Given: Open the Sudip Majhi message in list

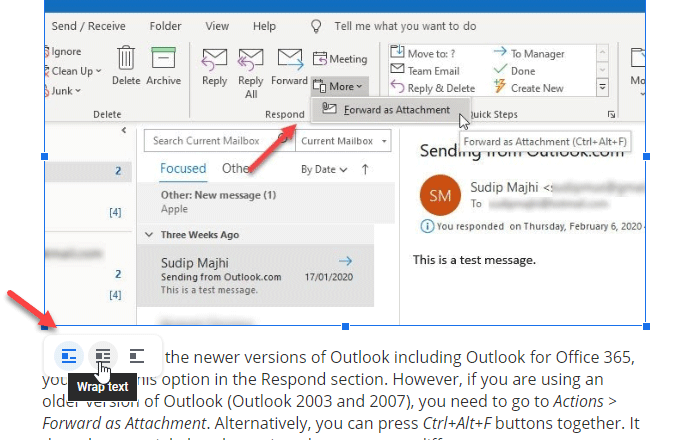Looking at the screenshot, I should (x=255, y=275).
